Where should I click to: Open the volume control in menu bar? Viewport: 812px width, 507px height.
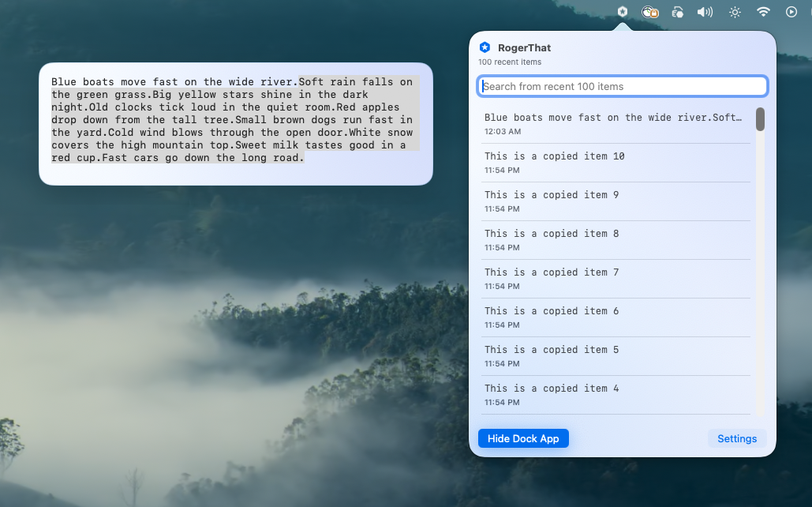[x=705, y=12]
